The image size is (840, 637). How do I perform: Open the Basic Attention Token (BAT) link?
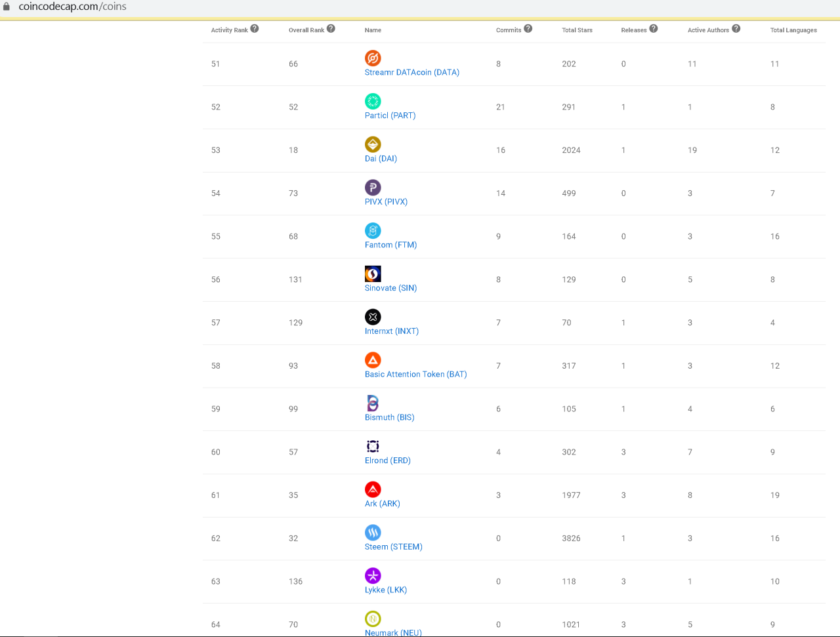click(416, 375)
